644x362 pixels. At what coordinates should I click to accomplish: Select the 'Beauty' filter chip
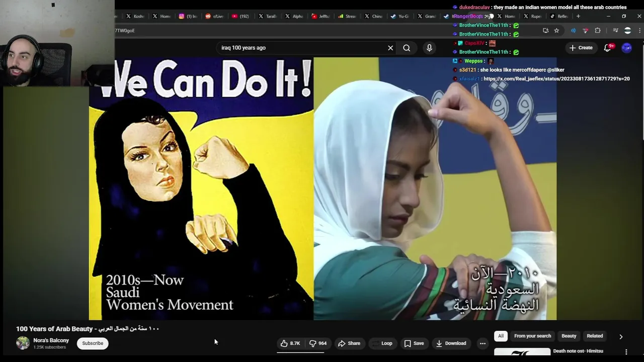[x=569, y=336]
